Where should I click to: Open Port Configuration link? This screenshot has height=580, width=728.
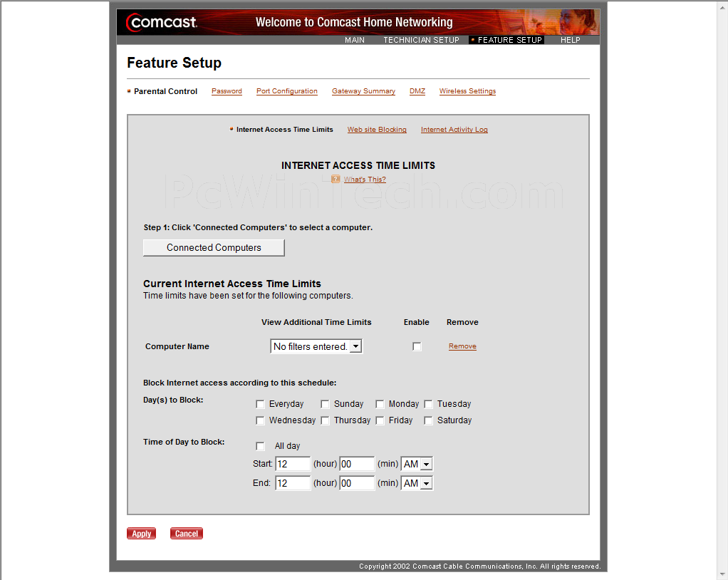click(x=287, y=91)
